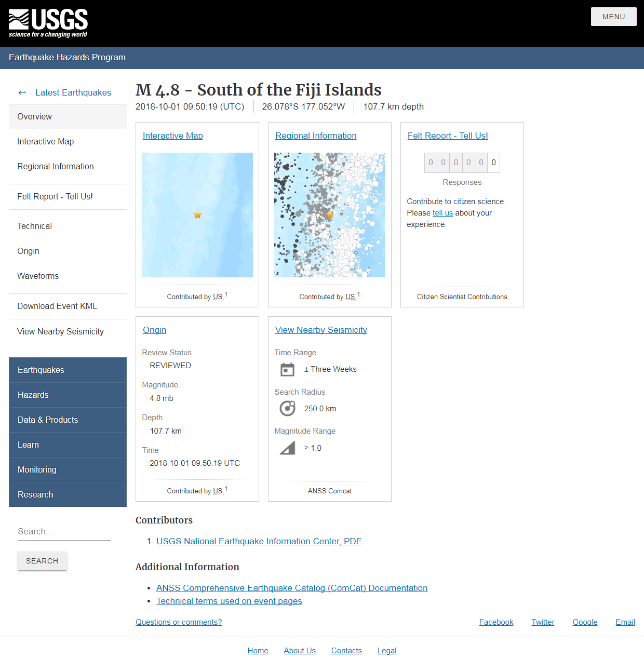Open Regional Information card title link
This screenshot has height=672, width=644.
316,136
